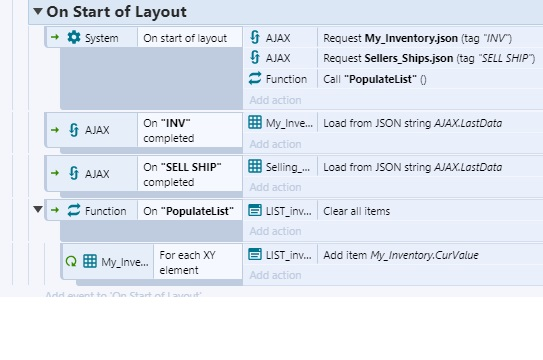Image resolution: width=543 pixels, height=360 pixels.
Task: Click the System gear icon
Action: point(74,37)
